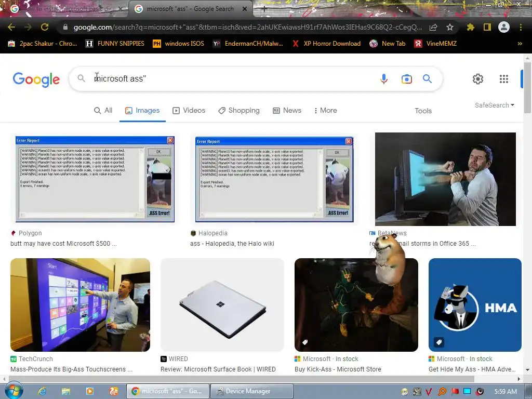Click the blue magnifier search button
This screenshot has width=532, height=399.
(x=427, y=79)
